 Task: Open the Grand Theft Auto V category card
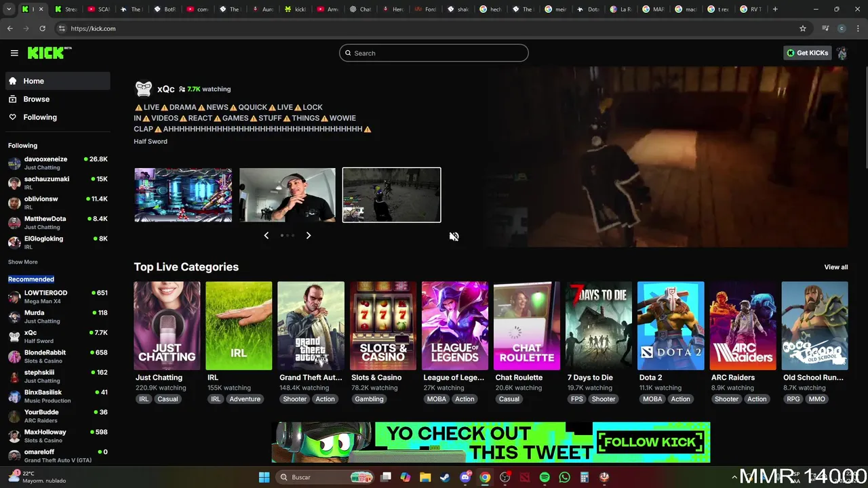click(x=311, y=326)
